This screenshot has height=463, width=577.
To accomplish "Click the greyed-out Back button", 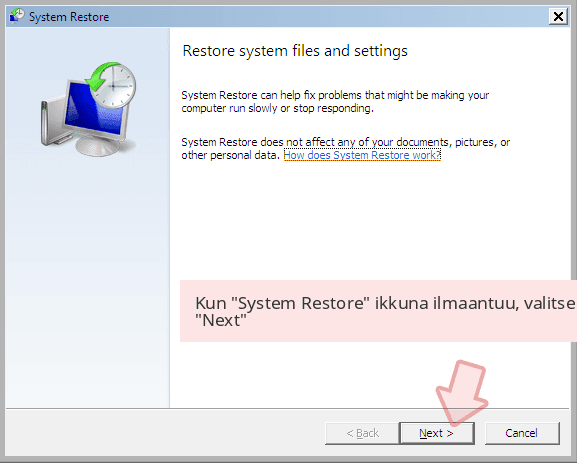I will [362, 433].
